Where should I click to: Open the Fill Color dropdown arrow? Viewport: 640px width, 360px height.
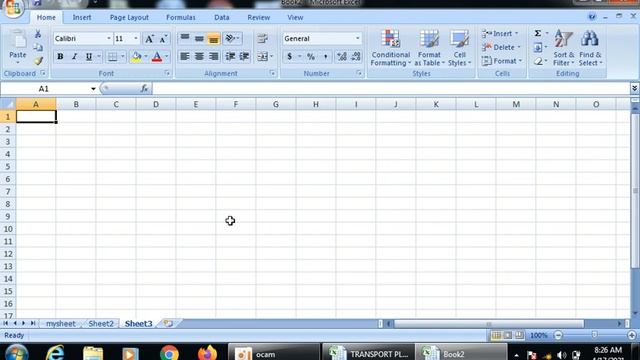(146, 57)
